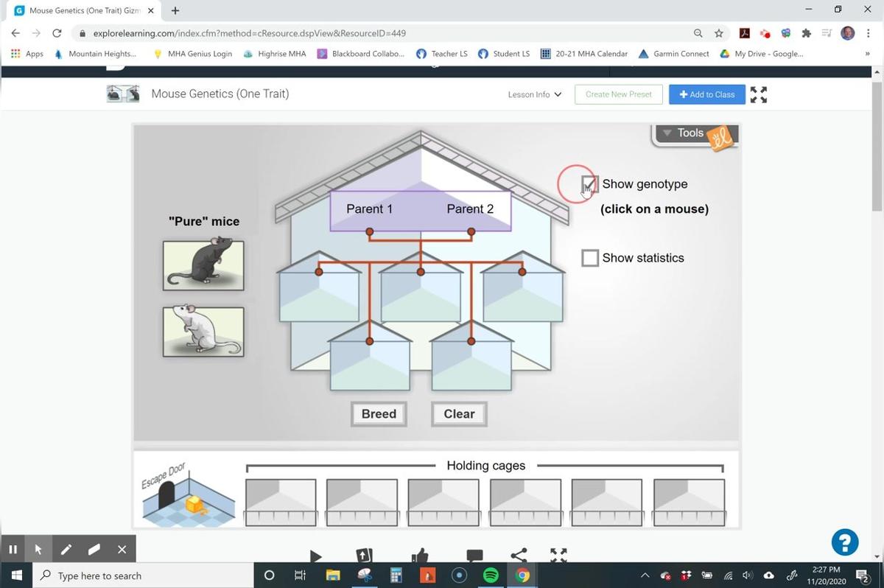The width and height of the screenshot is (884, 588).
Task: Select the last holding cage
Action: (689, 503)
